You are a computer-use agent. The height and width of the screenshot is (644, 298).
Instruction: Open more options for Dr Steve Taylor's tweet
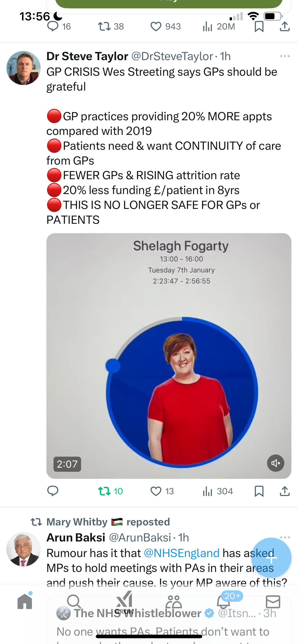pos(285,56)
